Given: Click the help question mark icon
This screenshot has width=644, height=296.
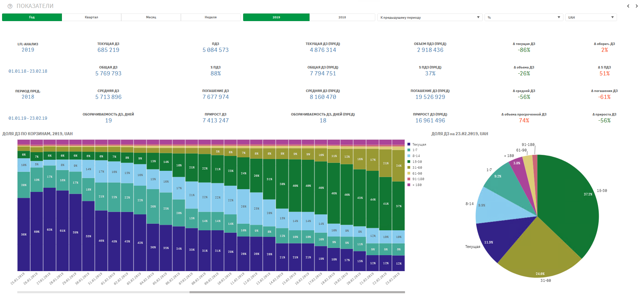Looking at the screenshot, I should pyautogui.click(x=10, y=6).
